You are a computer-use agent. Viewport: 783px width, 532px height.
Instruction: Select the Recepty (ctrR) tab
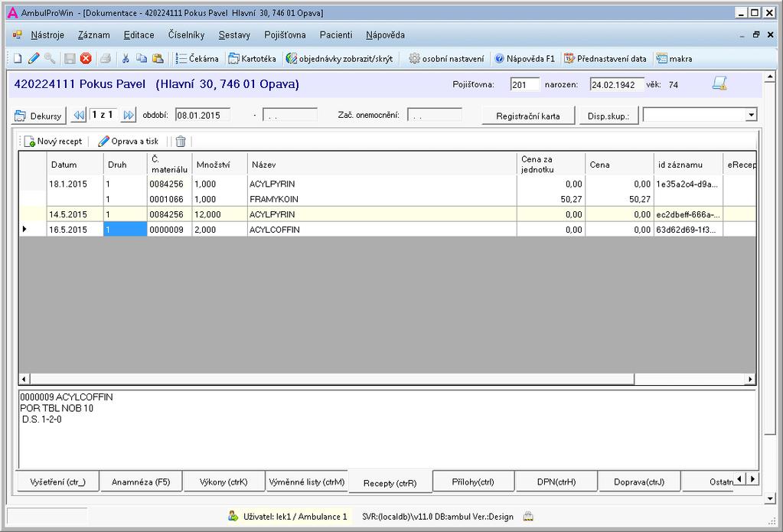[390, 482]
